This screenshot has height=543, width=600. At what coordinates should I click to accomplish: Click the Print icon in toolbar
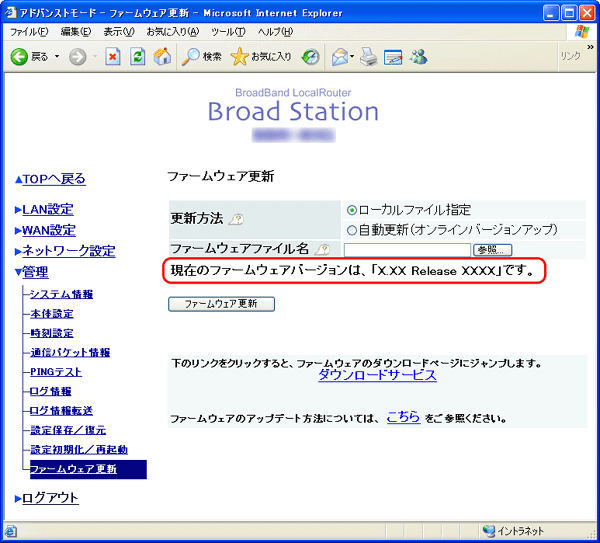[368, 57]
